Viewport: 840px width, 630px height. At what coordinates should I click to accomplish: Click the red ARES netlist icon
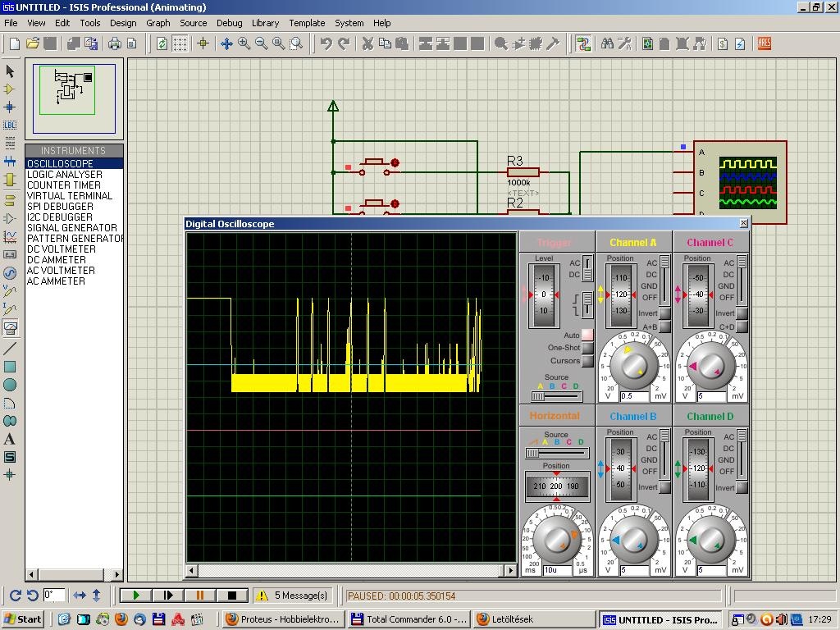765,43
